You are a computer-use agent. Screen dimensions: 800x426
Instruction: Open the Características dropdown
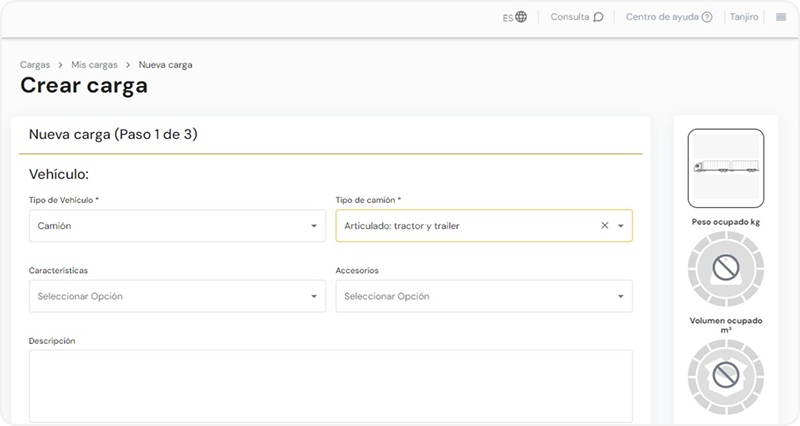[x=177, y=296]
